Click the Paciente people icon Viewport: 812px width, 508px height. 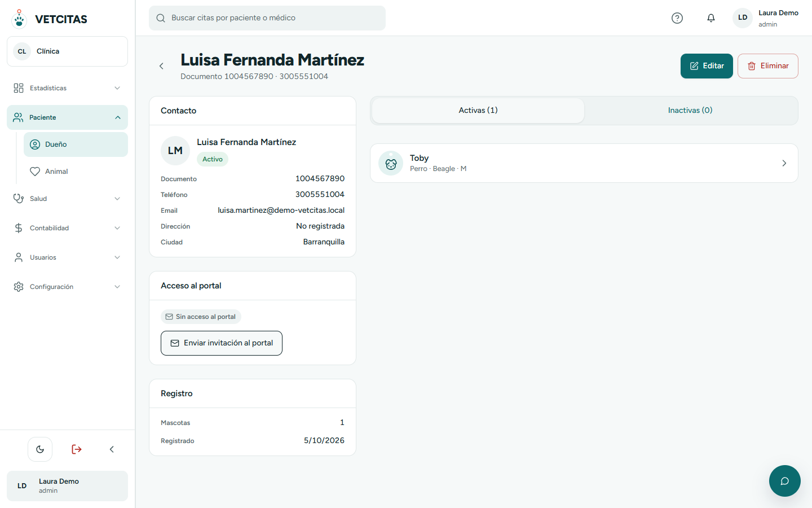[x=18, y=117]
